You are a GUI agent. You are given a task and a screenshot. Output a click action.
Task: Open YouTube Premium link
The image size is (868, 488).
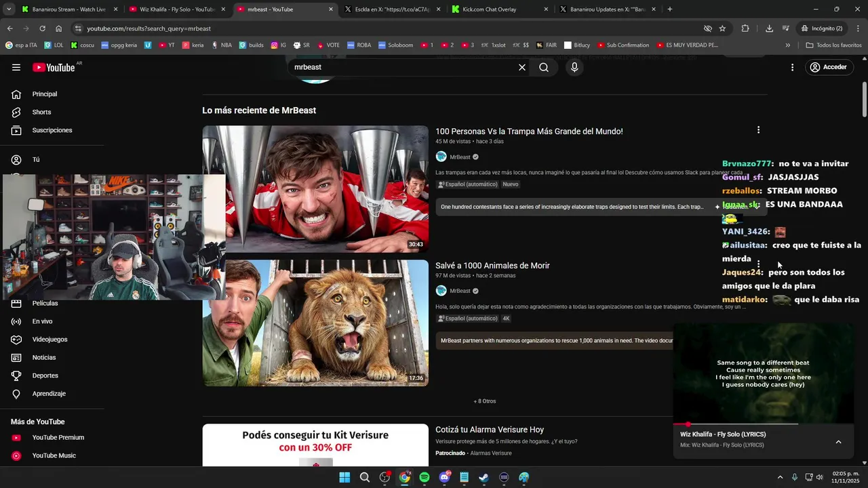click(x=58, y=438)
